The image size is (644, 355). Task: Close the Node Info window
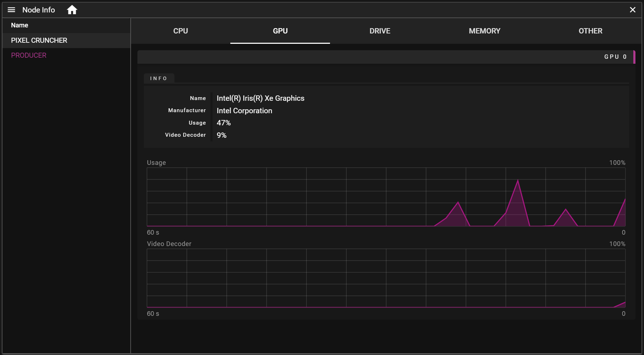coord(632,10)
